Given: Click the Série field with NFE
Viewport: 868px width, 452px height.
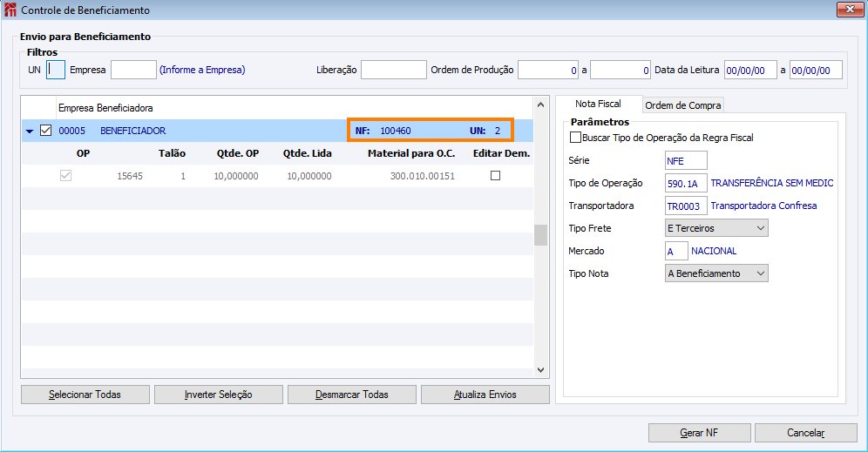Looking at the screenshot, I should tap(686, 160).
